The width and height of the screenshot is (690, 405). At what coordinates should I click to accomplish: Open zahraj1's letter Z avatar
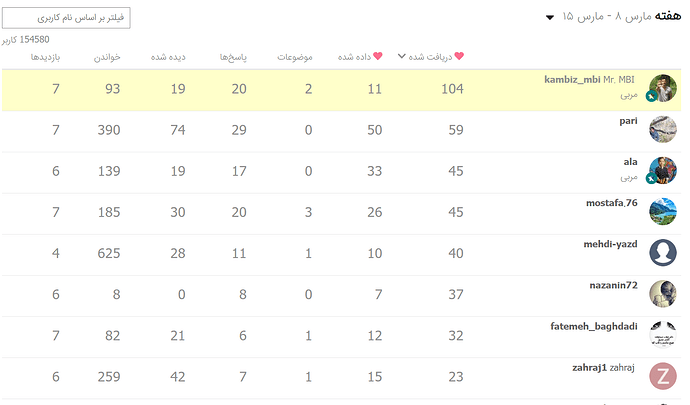(x=663, y=376)
